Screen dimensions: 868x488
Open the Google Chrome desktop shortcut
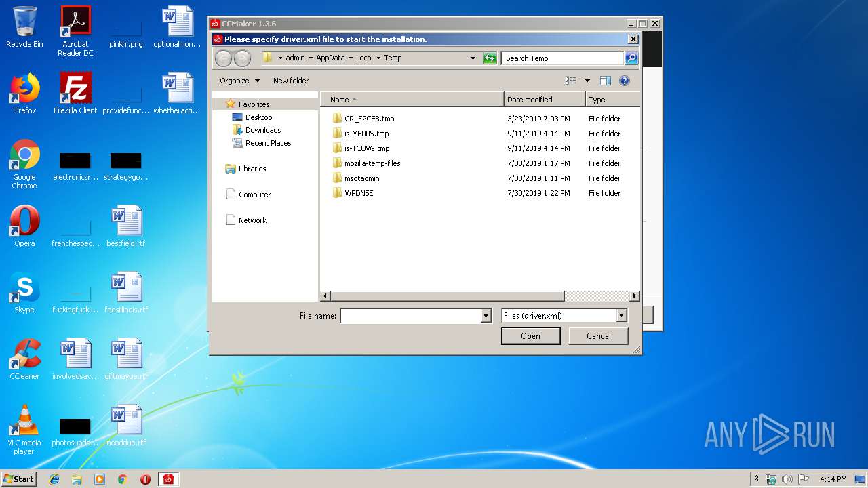point(24,164)
